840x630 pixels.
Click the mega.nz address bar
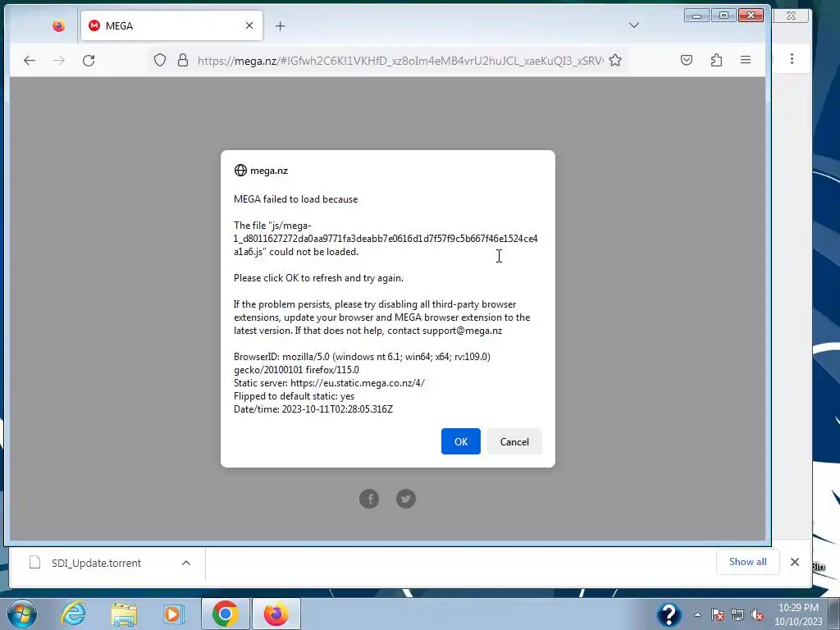[399, 61]
